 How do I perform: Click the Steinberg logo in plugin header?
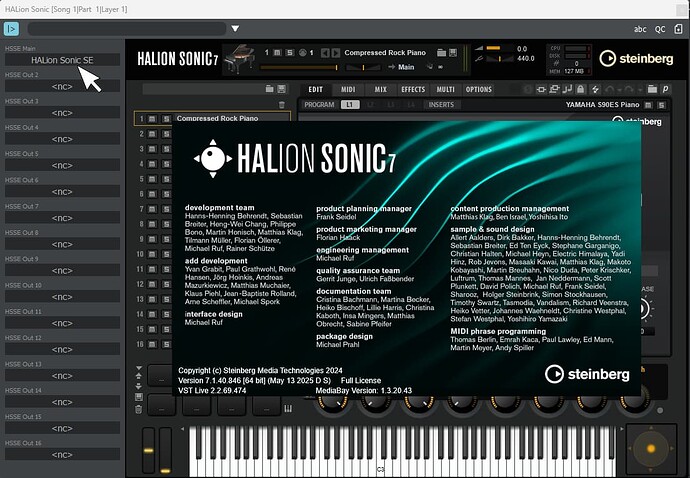[636, 59]
